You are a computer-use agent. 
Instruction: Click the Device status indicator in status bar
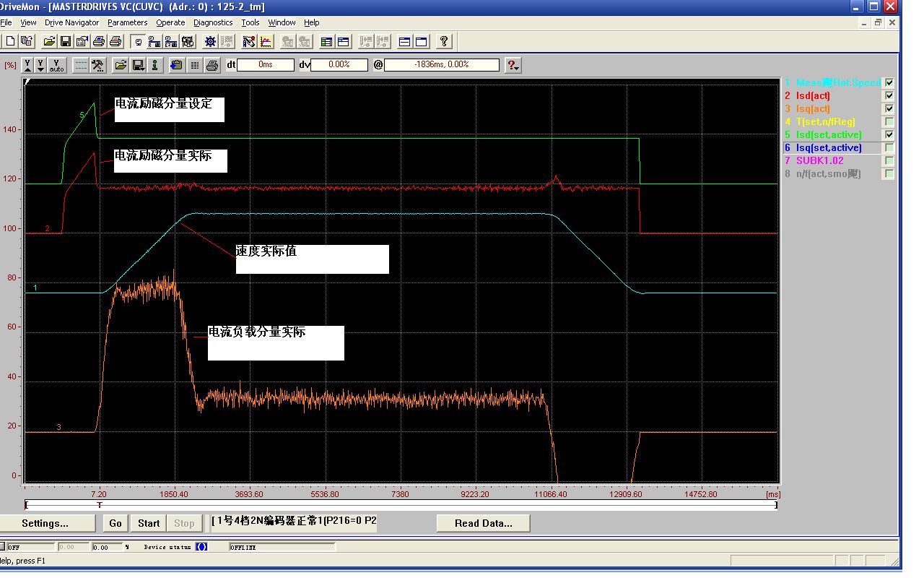tap(201, 547)
